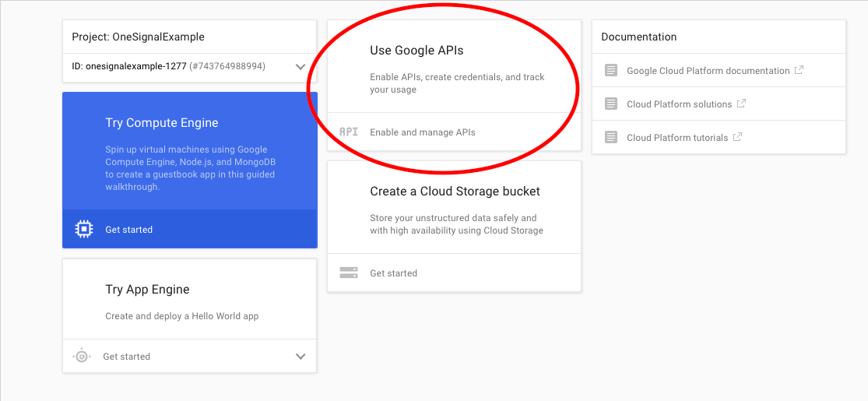Click the App Engine target icon
Viewport: 868px width, 401px height.
(x=82, y=356)
